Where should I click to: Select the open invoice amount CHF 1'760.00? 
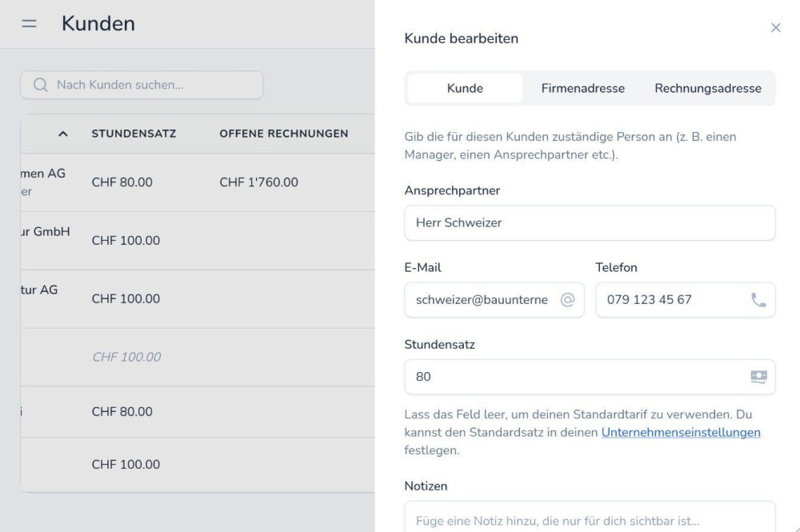pyautogui.click(x=258, y=182)
